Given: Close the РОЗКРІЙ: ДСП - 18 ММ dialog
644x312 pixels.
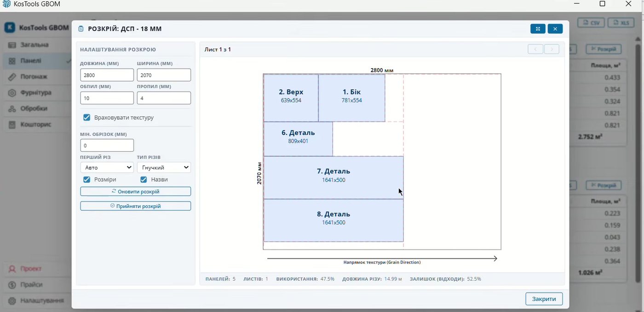Looking at the screenshot, I should (555, 29).
